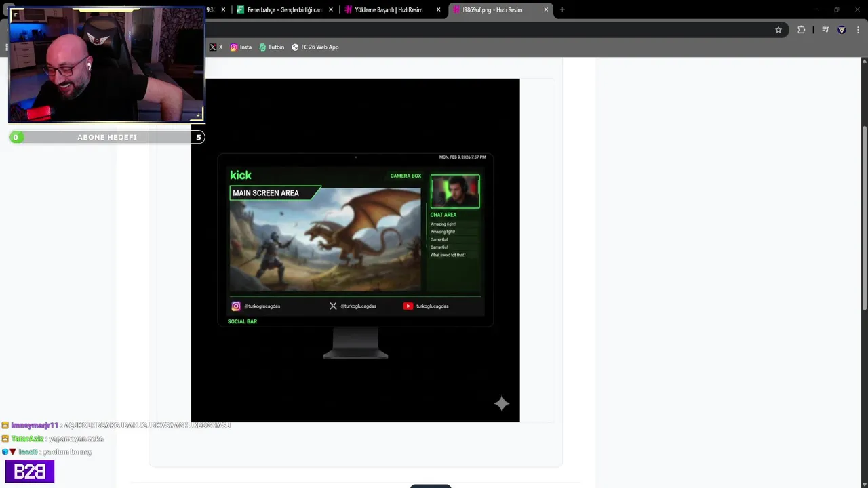This screenshot has height=488, width=868.
Task: Click the Fenerbahçe tab favicon
Action: (240, 9)
